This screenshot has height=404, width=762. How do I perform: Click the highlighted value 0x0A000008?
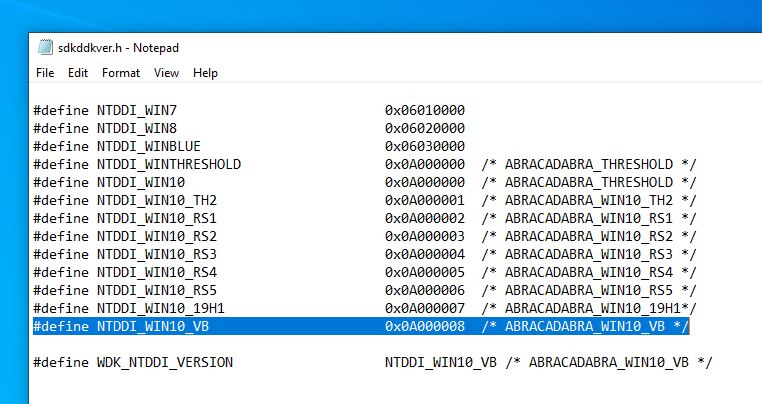[425, 326]
